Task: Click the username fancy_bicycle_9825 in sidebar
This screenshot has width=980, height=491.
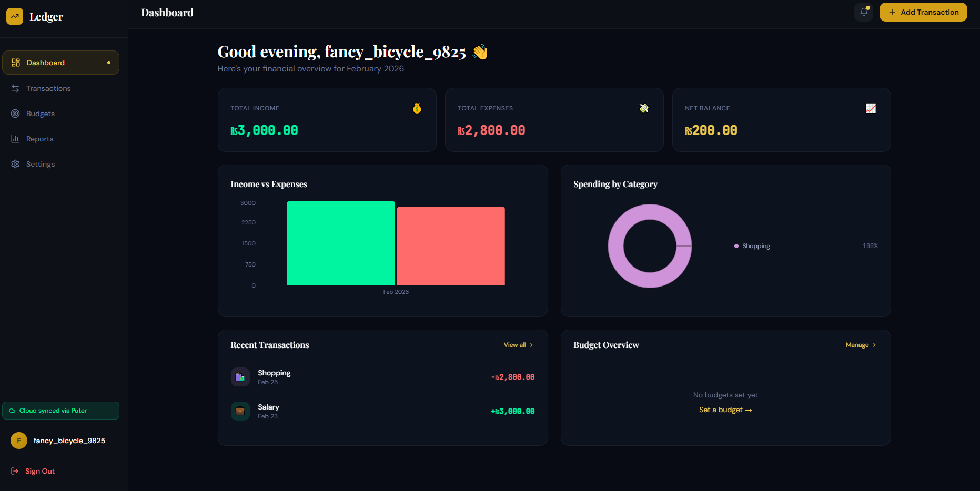Action: (69, 441)
